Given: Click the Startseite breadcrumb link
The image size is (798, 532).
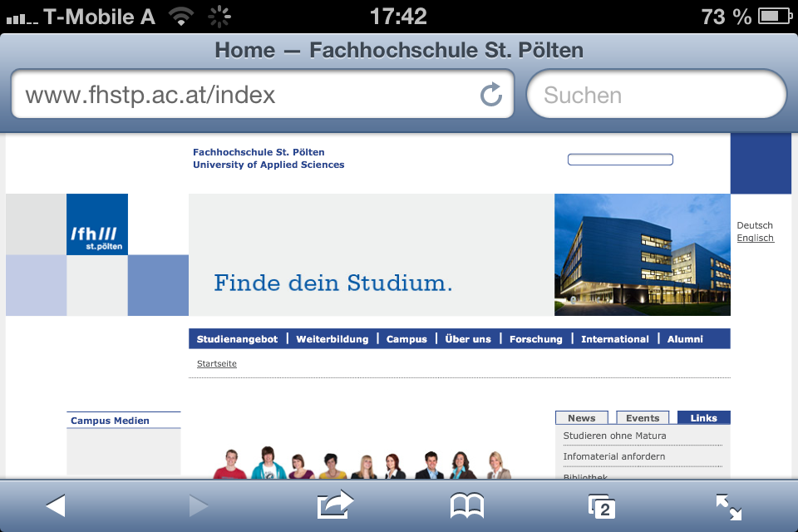Looking at the screenshot, I should tap(217, 363).
